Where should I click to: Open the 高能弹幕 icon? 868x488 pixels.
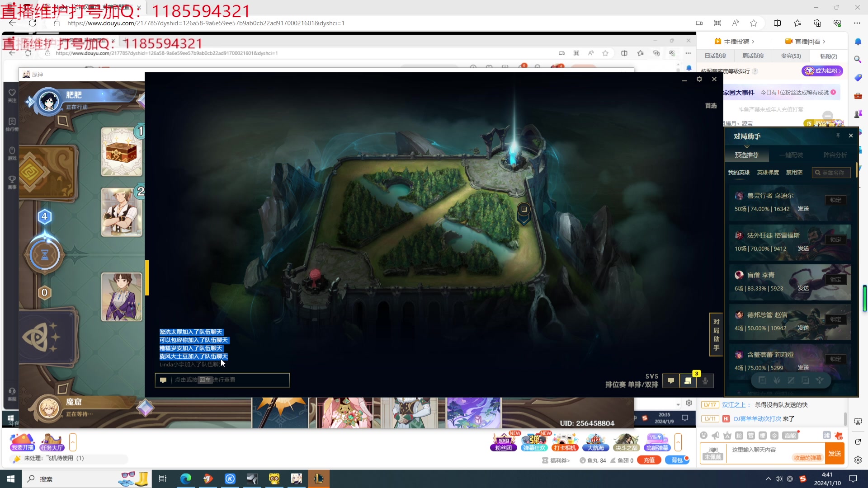point(657,441)
